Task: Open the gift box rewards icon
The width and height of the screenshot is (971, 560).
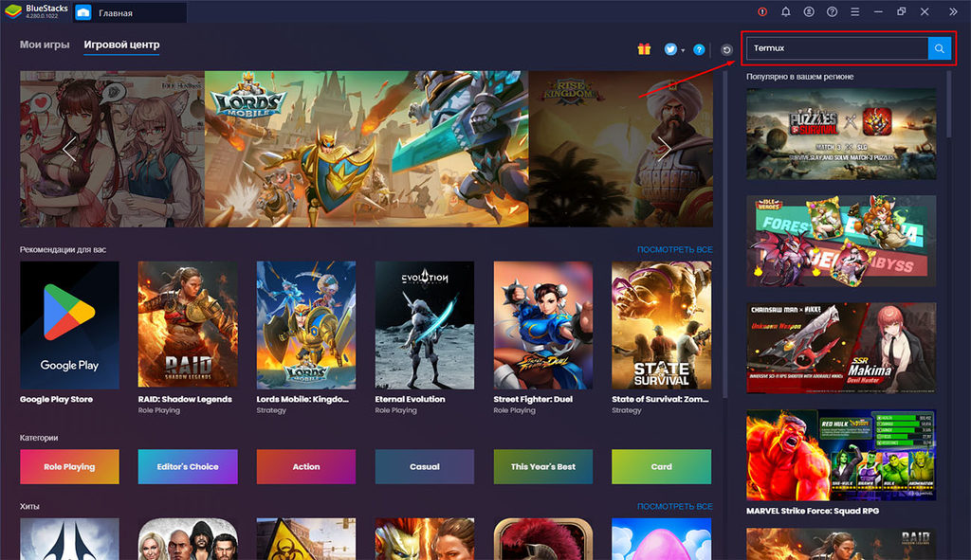Action: click(x=644, y=49)
